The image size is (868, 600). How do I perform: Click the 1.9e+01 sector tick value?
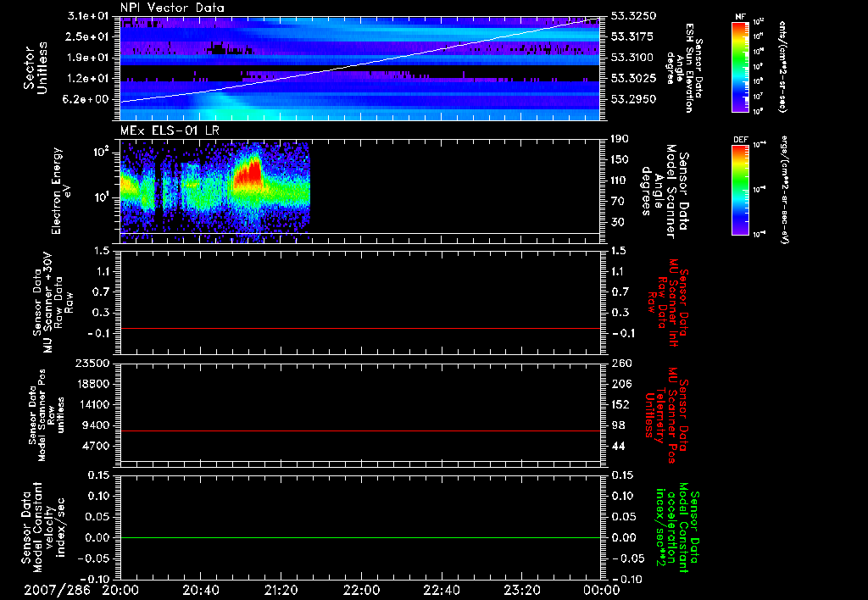(x=87, y=58)
